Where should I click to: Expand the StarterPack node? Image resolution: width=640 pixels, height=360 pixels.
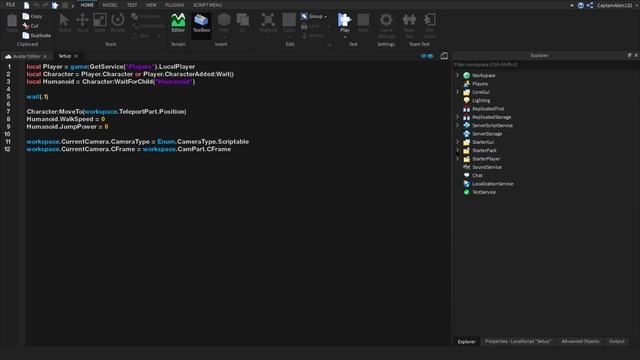point(457,150)
